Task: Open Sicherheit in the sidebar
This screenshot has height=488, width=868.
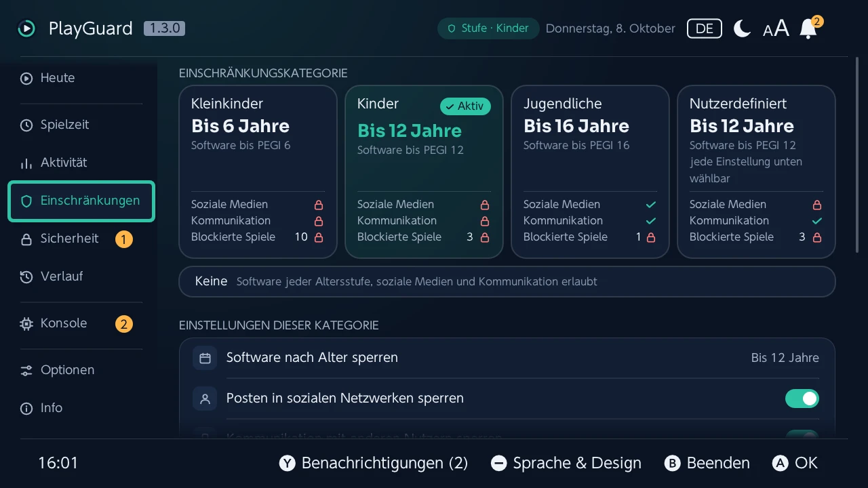Action: click(x=81, y=239)
